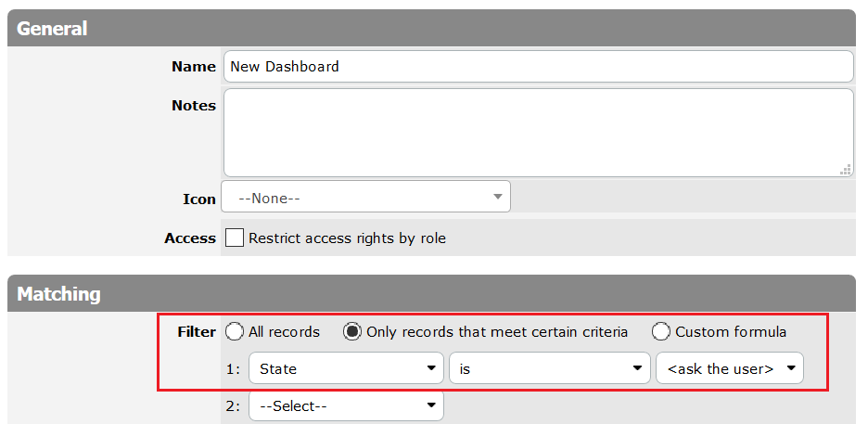Open the Icon dropdown showing --None--

[x=365, y=197]
